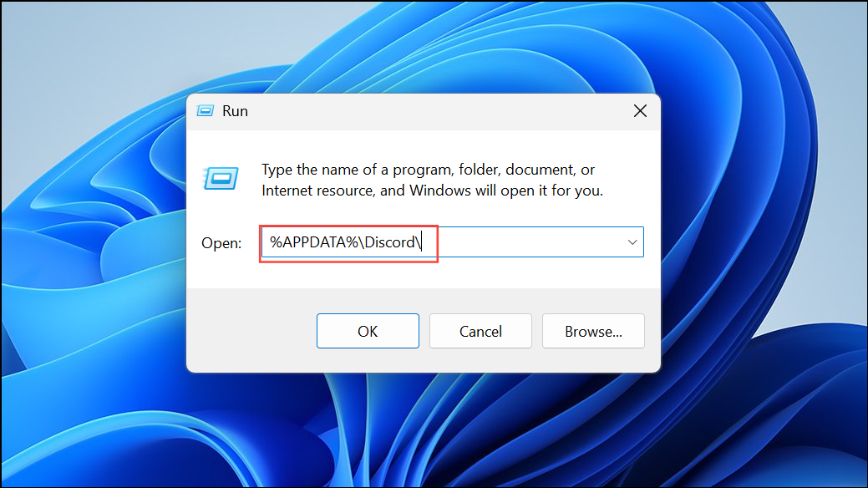Click the gray footer area left of OK
The width and height of the screenshot is (868, 488).
coord(251,332)
